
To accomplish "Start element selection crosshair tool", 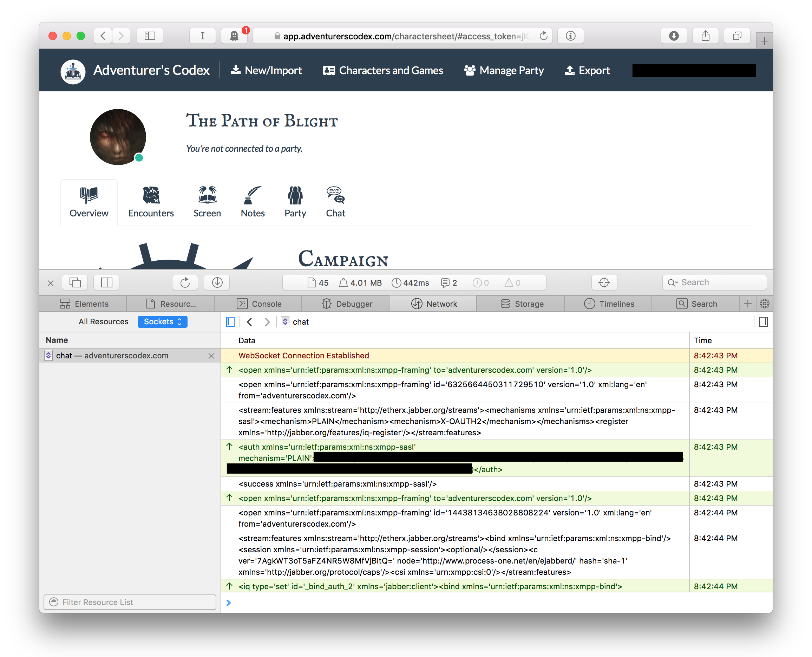I will pyautogui.click(x=604, y=282).
